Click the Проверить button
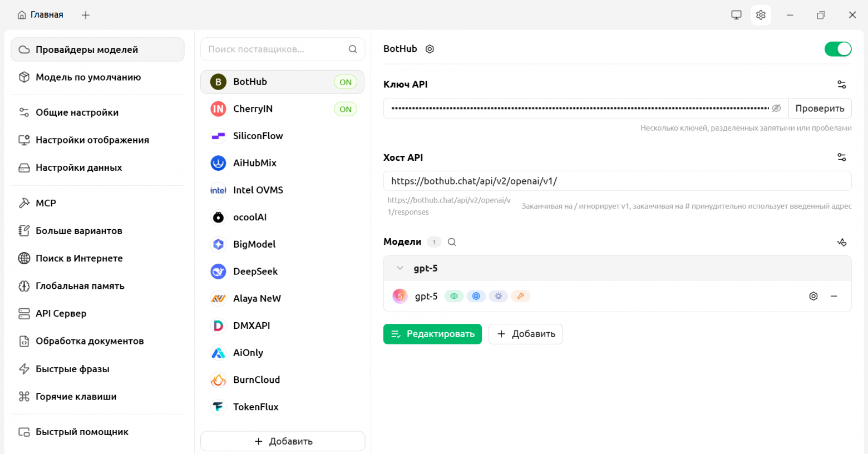The image size is (868, 454). point(820,108)
